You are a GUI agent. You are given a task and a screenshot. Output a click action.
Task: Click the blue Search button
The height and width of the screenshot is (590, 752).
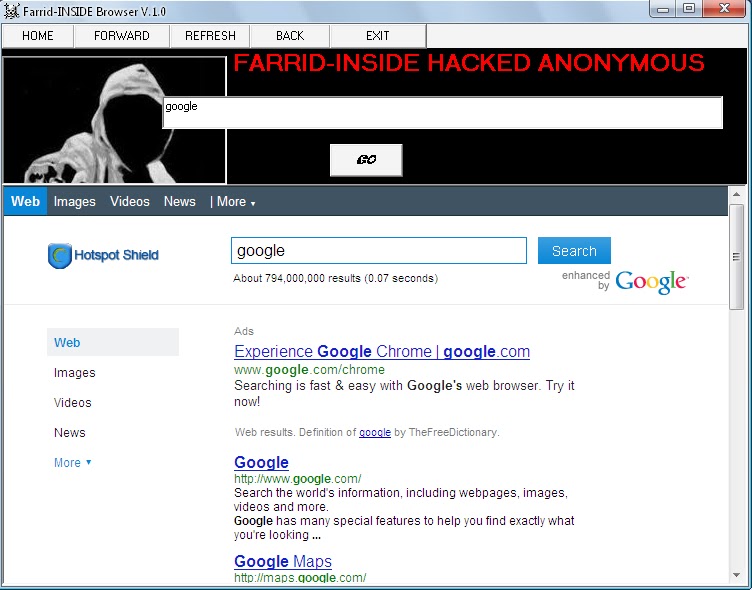click(x=574, y=250)
